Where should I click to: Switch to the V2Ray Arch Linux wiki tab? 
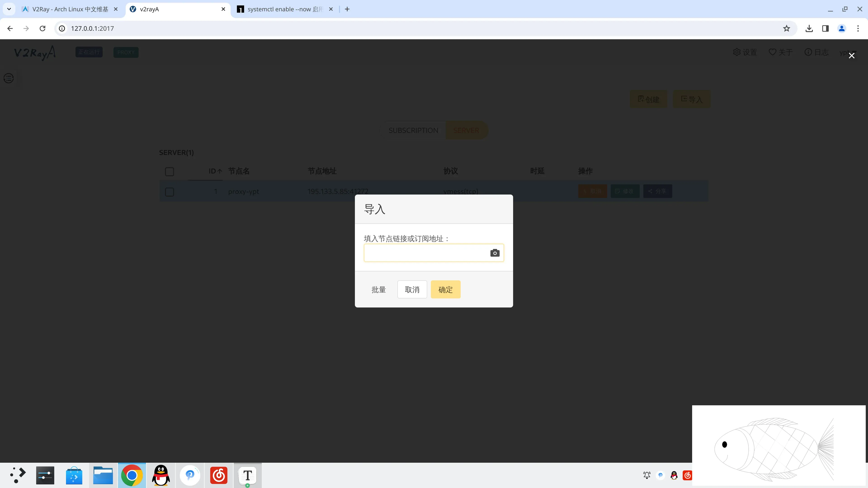point(70,9)
